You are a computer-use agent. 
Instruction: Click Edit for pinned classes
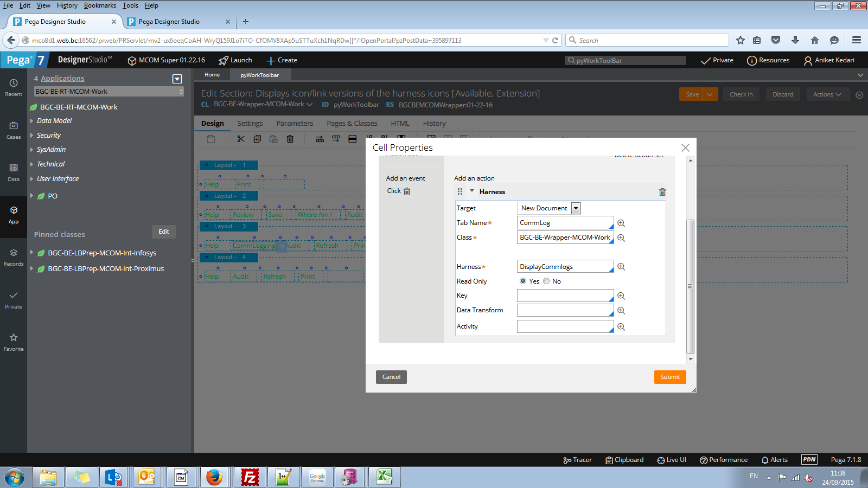(x=164, y=232)
